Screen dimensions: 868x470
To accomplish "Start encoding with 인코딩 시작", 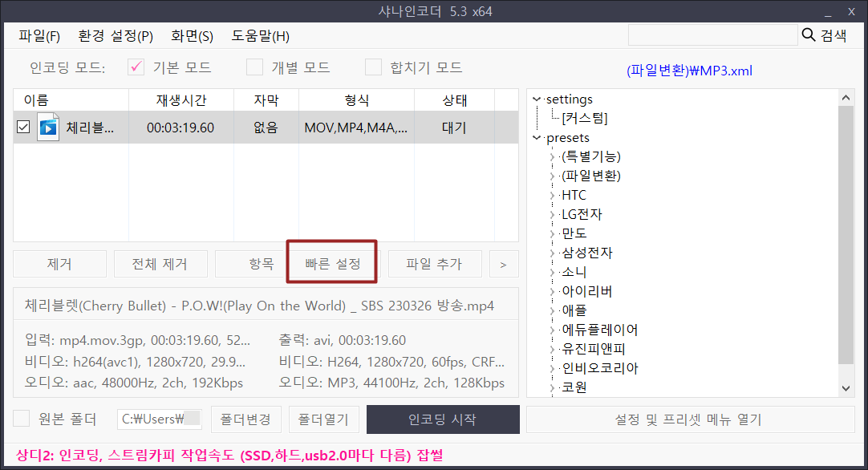I will coord(443,419).
